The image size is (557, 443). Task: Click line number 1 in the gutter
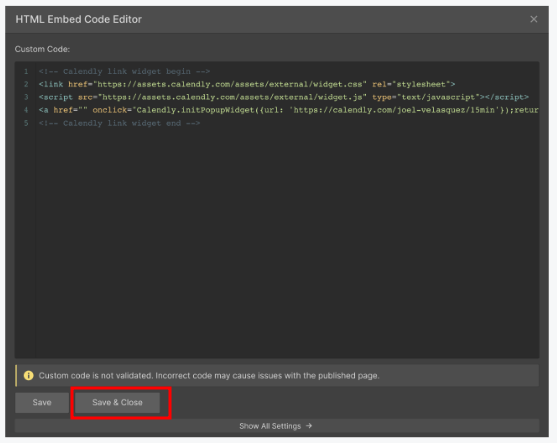[26, 71]
